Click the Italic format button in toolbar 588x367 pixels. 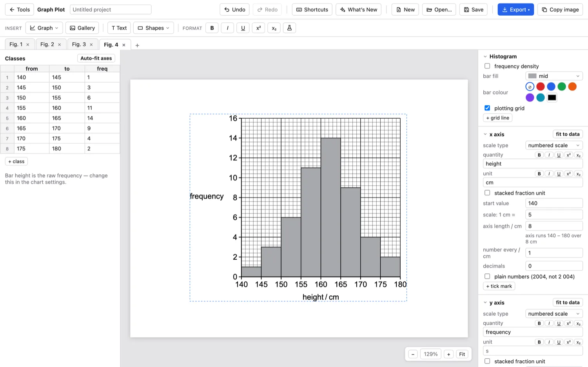click(x=227, y=28)
